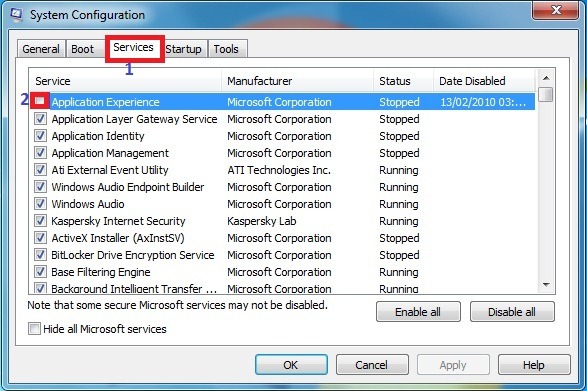
Task: Click the services list scrollbar thumb
Action: [x=546, y=94]
